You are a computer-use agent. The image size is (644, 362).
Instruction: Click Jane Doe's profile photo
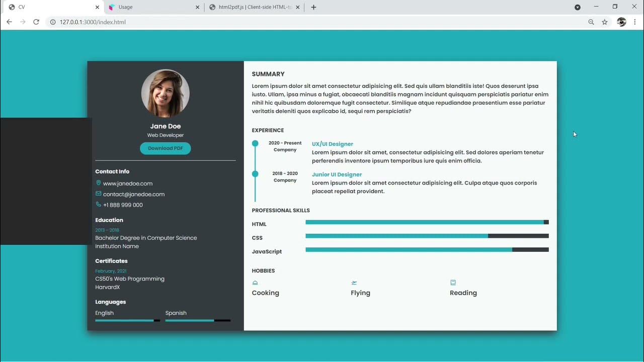pyautogui.click(x=165, y=94)
